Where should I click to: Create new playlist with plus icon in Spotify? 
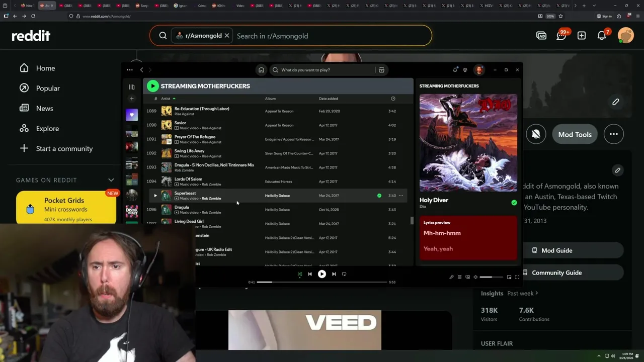pos(132,99)
